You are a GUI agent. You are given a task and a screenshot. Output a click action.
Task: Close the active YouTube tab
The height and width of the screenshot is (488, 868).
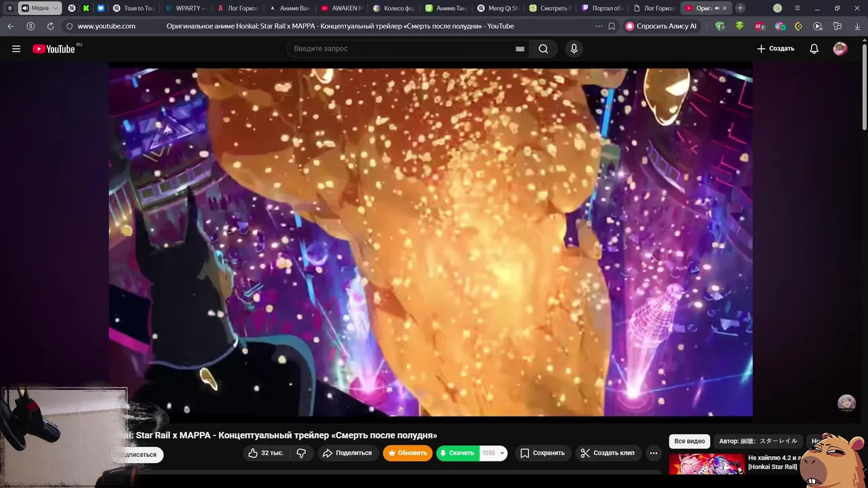pos(725,8)
